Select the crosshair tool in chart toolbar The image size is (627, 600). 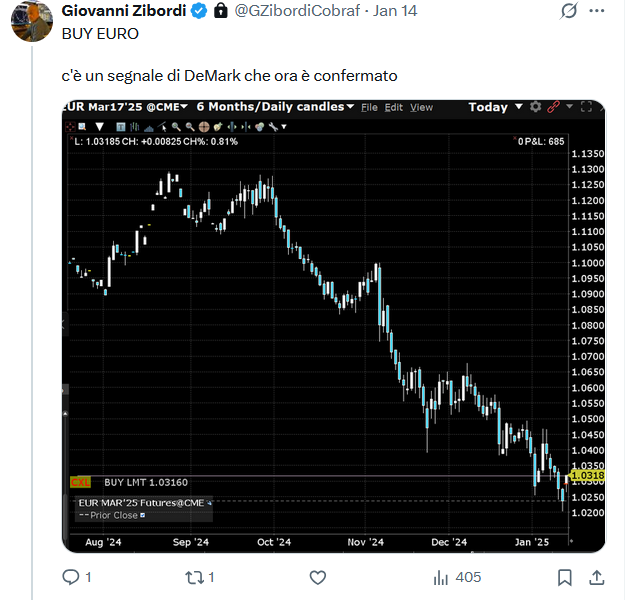[70, 127]
